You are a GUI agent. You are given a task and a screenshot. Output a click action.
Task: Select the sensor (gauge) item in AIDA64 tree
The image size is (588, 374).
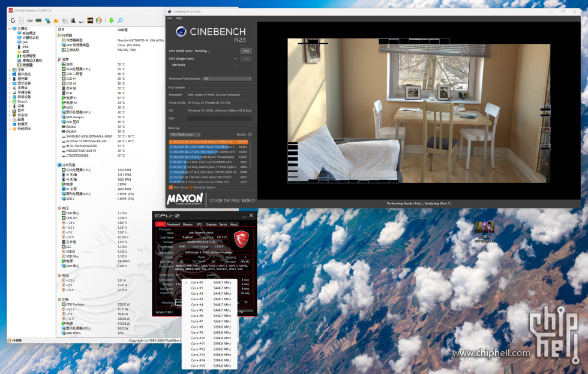(25, 65)
